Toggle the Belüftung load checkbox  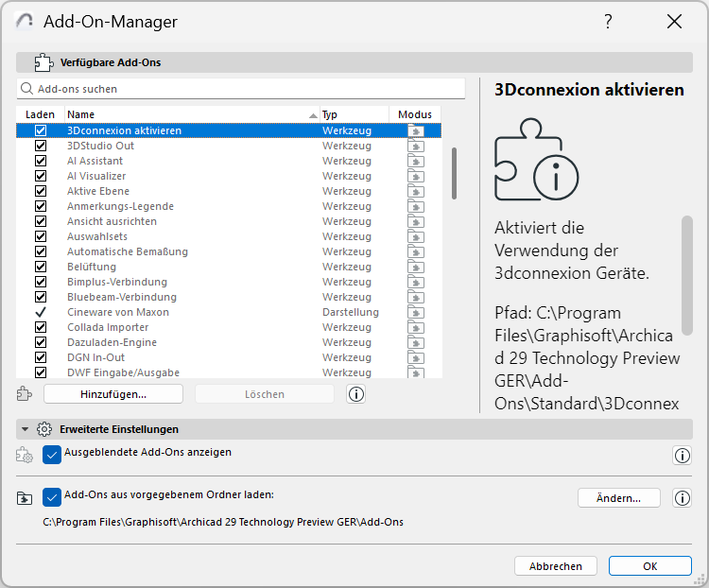[41, 267]
